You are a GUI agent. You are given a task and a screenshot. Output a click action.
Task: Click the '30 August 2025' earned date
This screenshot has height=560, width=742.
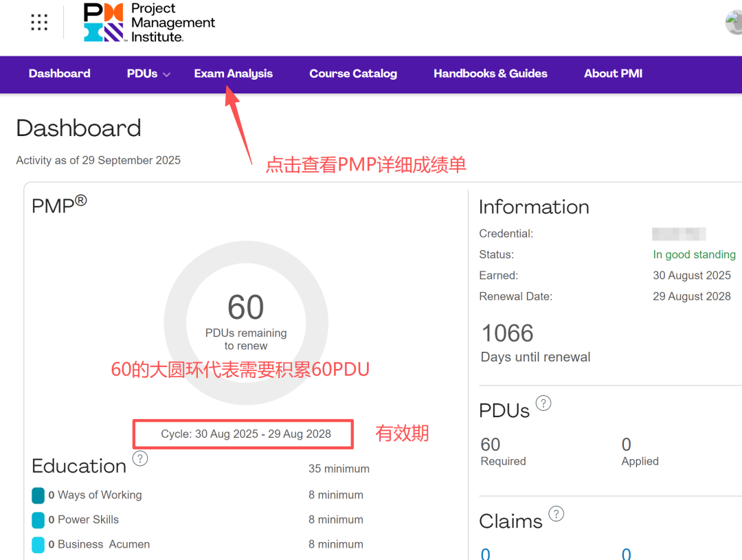click(x=691, y=276)
